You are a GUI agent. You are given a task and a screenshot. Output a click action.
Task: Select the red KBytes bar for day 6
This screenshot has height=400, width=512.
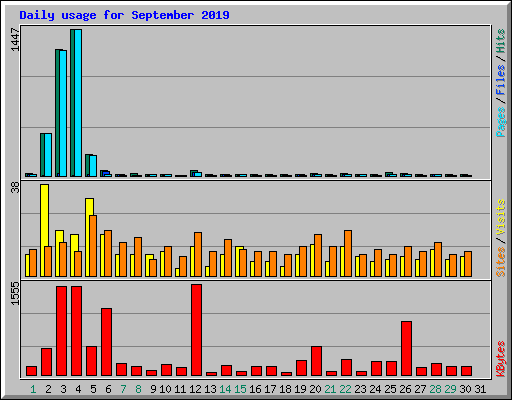[106, 342]
